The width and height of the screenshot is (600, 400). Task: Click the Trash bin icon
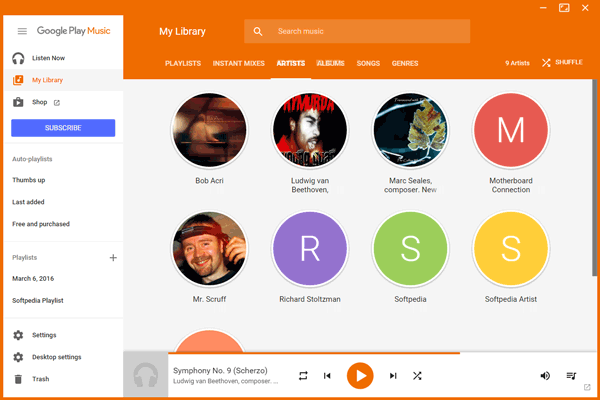click(18, 379)
